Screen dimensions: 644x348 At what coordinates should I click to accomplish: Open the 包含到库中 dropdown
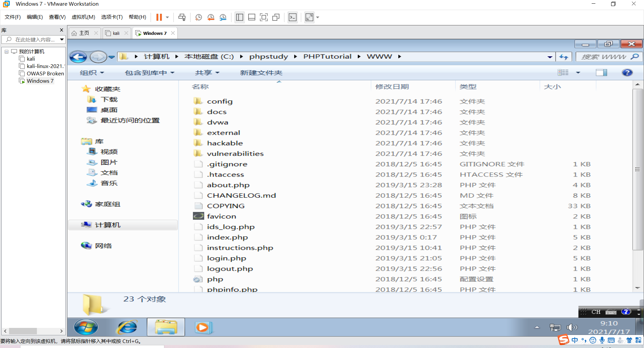tap(150, 73)
